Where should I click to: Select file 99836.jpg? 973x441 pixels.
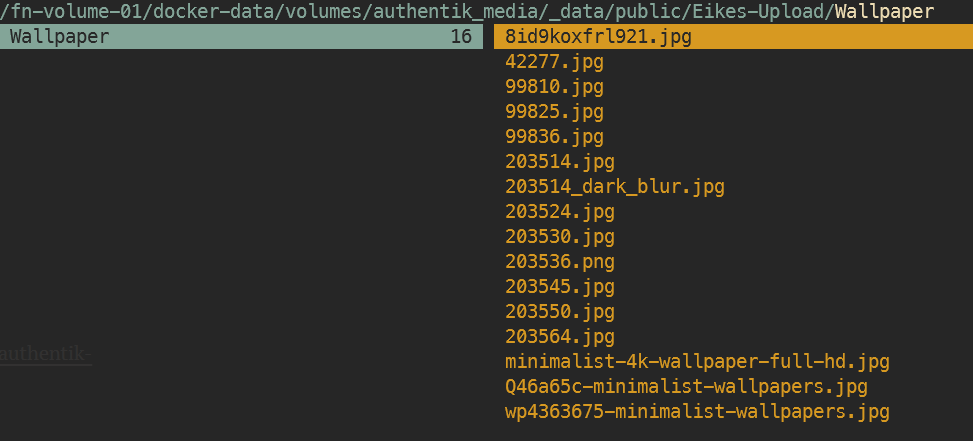[554, 137]
